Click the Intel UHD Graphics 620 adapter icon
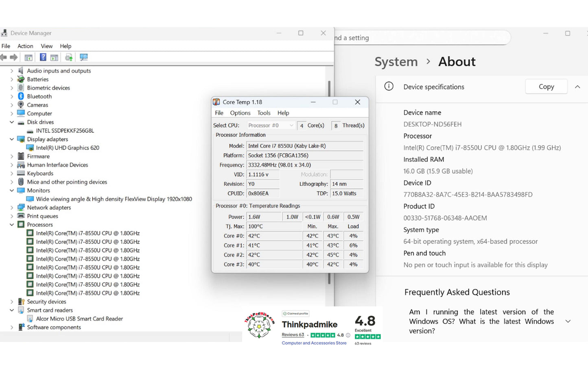The image size is (588, 369). pyautogui.click(x=30, y=148)
